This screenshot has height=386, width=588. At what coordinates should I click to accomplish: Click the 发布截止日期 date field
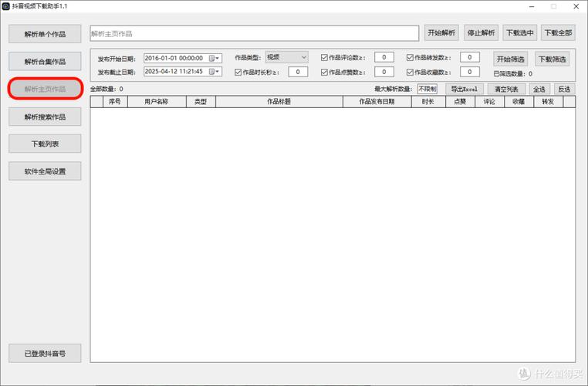coord(183,71)
